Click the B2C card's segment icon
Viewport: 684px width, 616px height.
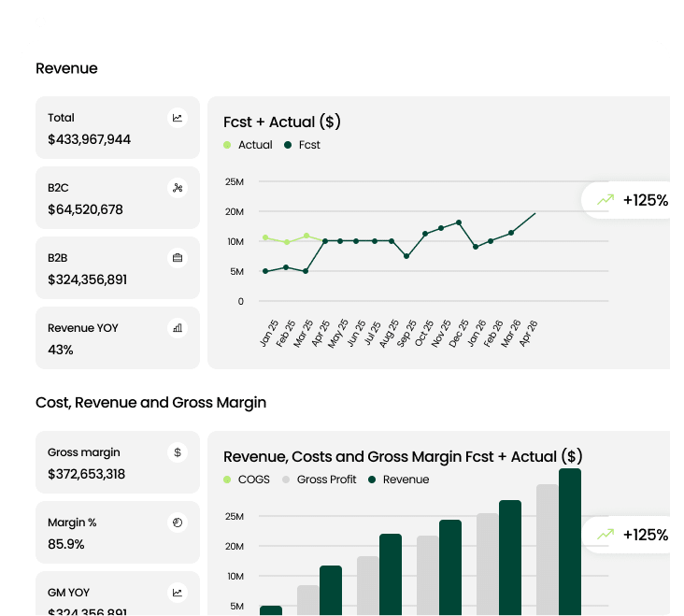coord(177,188)
